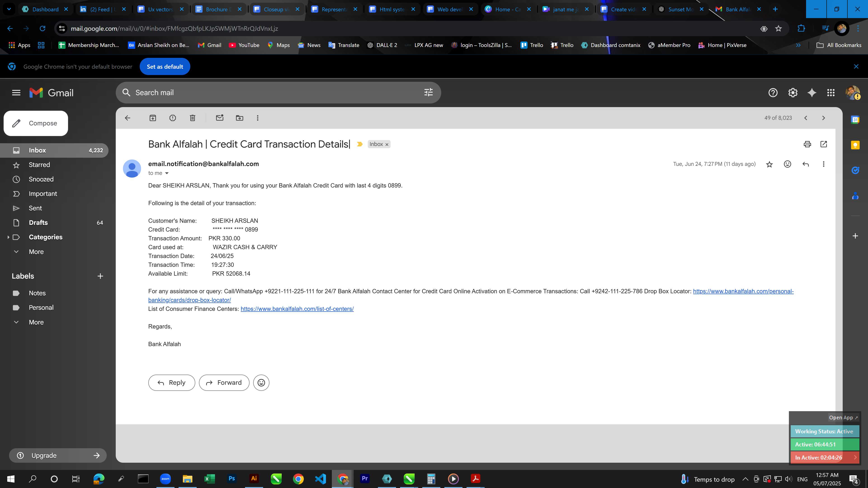Open email toolbar more options menu

pyautogui.click(x=257, y=118)
